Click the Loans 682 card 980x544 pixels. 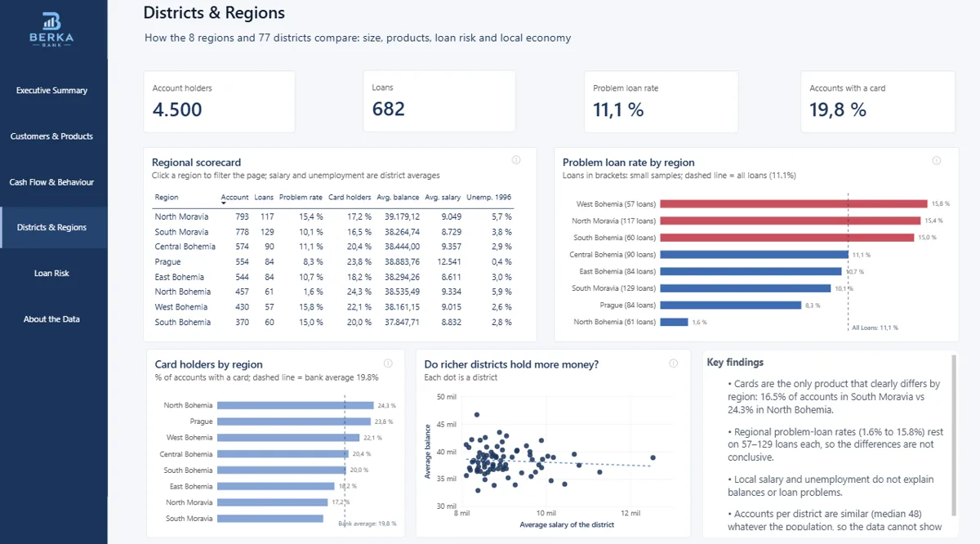pyautogui.click(x=439, y=101)
